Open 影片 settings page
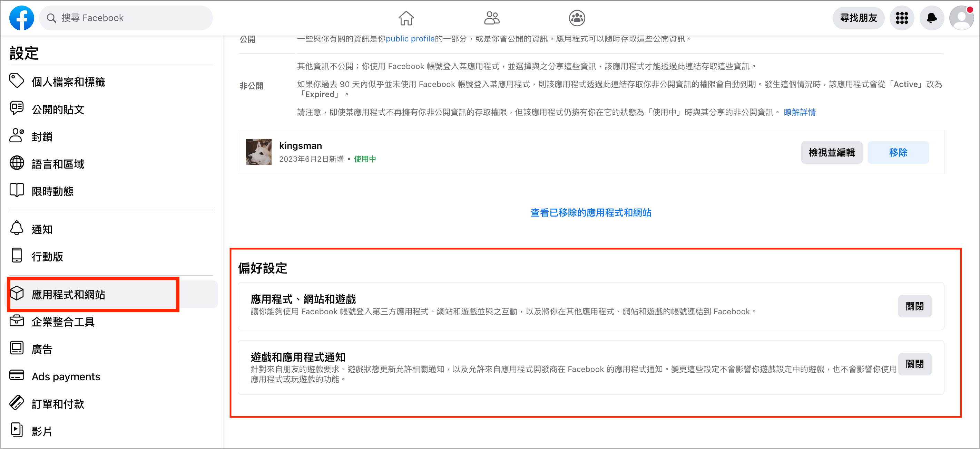 pos(111,431)
